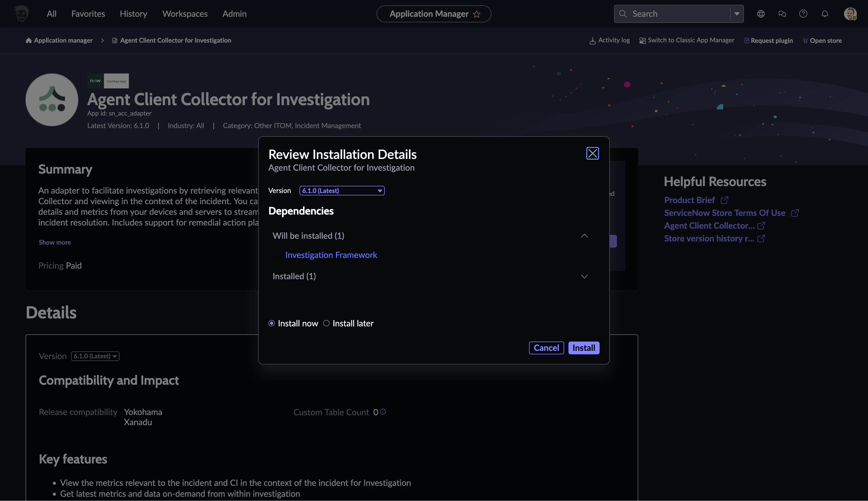
Task: Open the Version dropdown in the dialog
Action: click(x=342, y=191)
